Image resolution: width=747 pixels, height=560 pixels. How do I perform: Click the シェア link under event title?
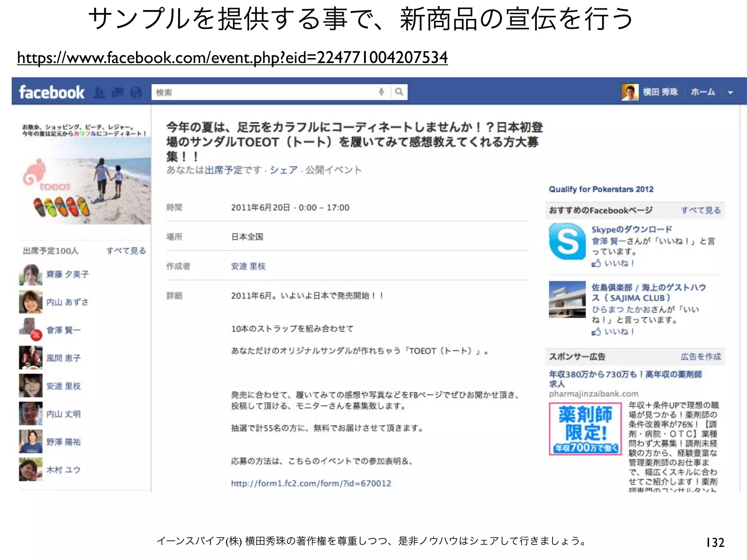click(x=283, y=170)
